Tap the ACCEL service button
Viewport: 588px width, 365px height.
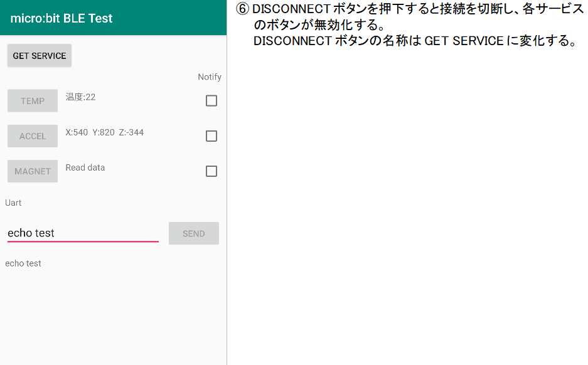(32, 135)
